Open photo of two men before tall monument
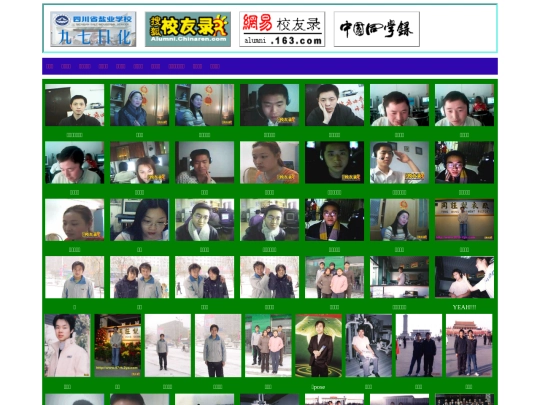The height and width of the screenshot is (405, 540). point(419,345)
